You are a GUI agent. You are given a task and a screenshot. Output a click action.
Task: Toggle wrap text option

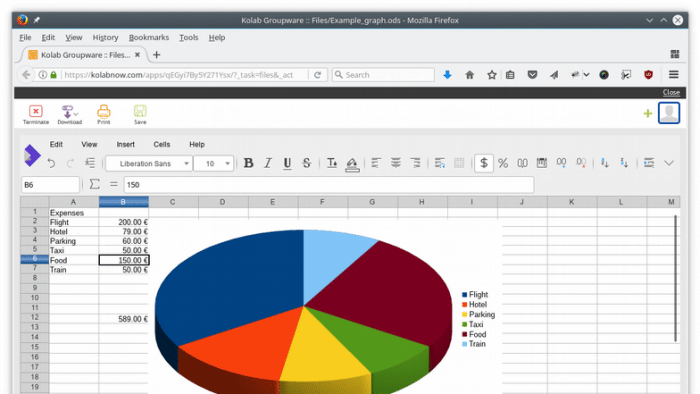(x=440, y=163)
